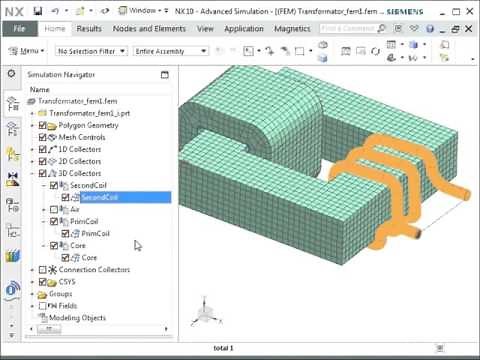Open the Menu button dropdown
This screenshot has width=480, height=360.
click(27, 51)
